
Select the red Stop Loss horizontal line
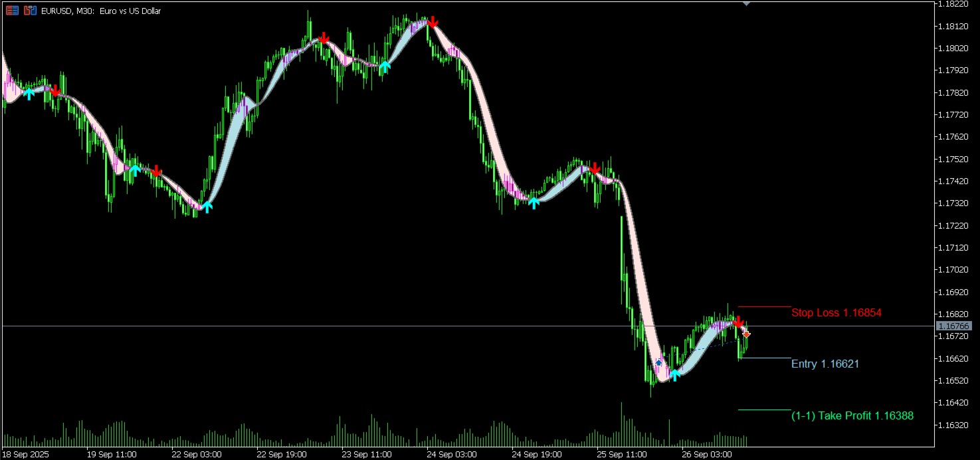[765, 306]
